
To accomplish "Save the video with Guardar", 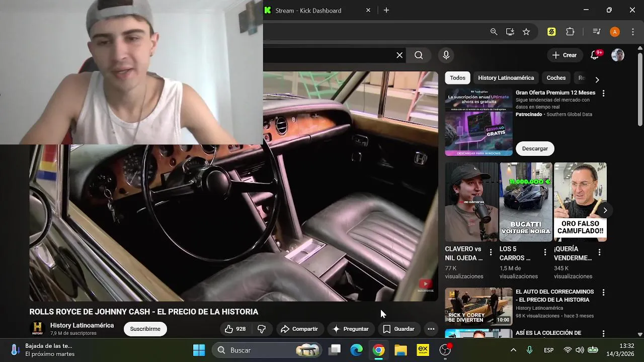I will [399, 329].
